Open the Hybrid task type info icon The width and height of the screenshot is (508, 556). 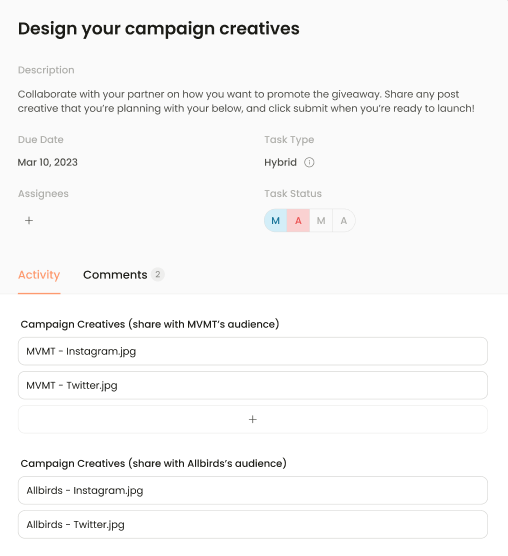[x=309, y=162]
